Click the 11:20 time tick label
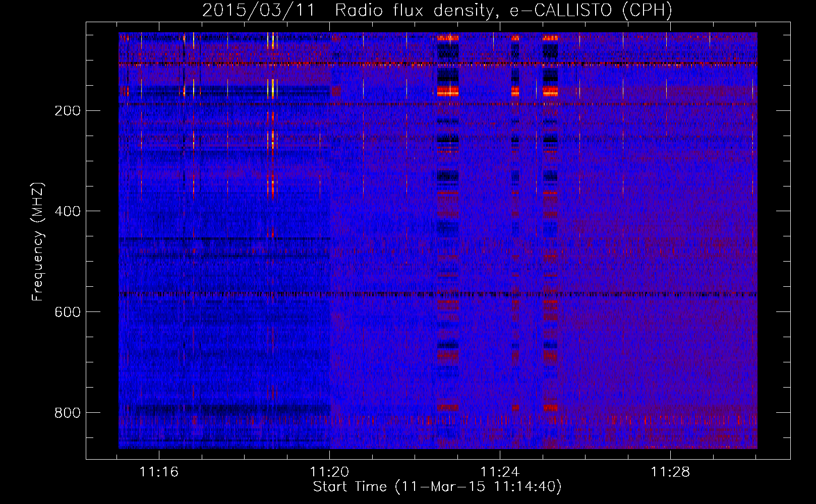The image size is (816, 504). (329, 472)
